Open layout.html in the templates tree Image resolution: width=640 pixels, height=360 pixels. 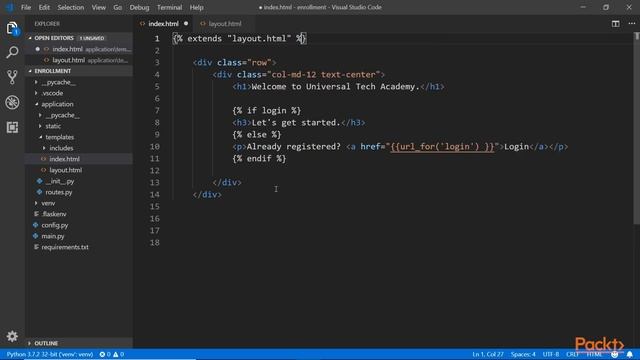tap(65, 170)
